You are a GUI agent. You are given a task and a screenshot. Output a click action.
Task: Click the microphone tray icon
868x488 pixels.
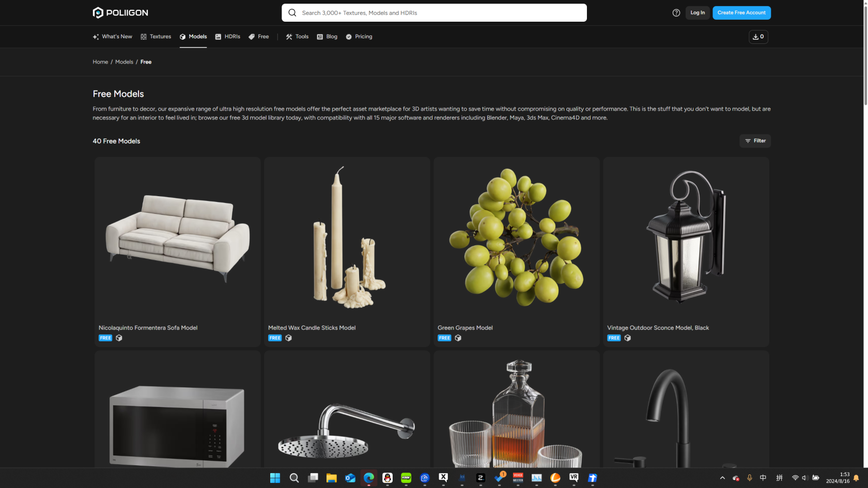click(750, 478)
